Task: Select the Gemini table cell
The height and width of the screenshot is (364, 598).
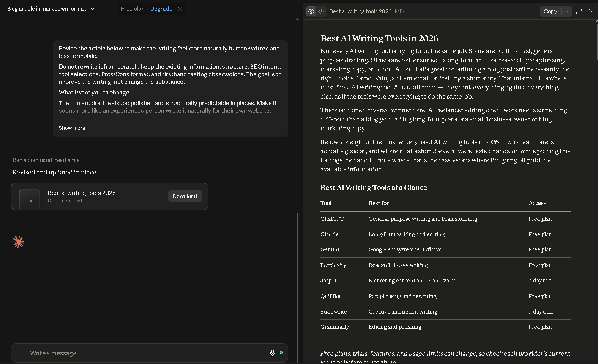Action: tap(330, 249)
